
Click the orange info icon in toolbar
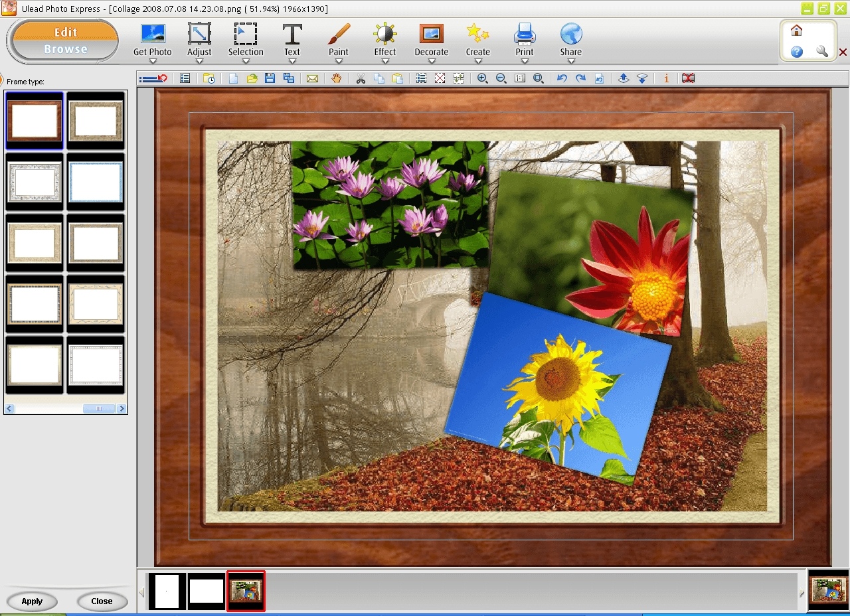[x=667, y=78]
